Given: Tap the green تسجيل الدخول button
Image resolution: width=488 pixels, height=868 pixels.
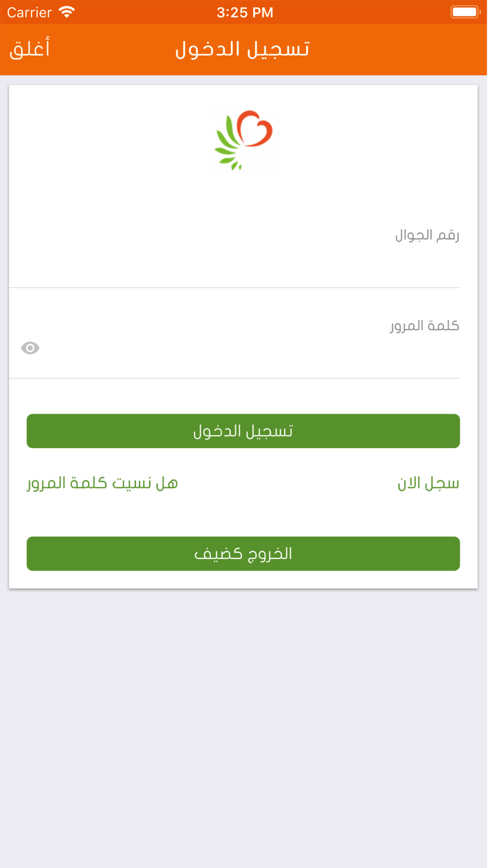Looking at the screenshot, I should 243,431.
